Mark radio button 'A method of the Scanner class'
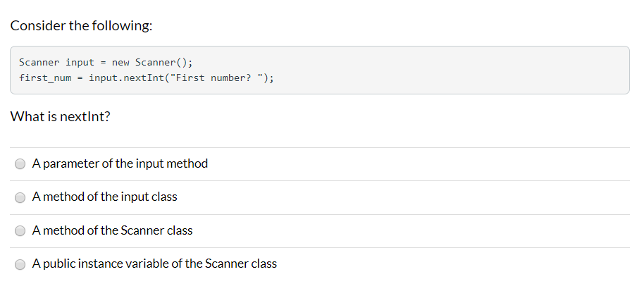Screen dimensions: 644x291 [20, 231]
